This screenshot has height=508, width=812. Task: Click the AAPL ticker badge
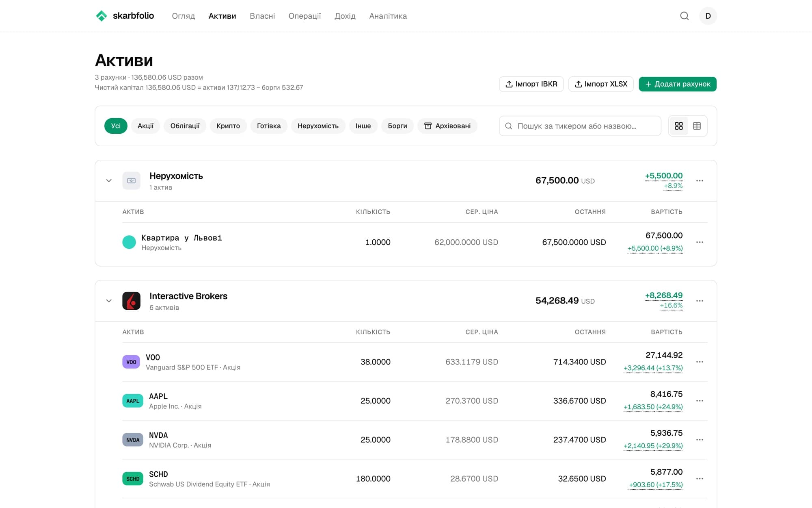133,401
